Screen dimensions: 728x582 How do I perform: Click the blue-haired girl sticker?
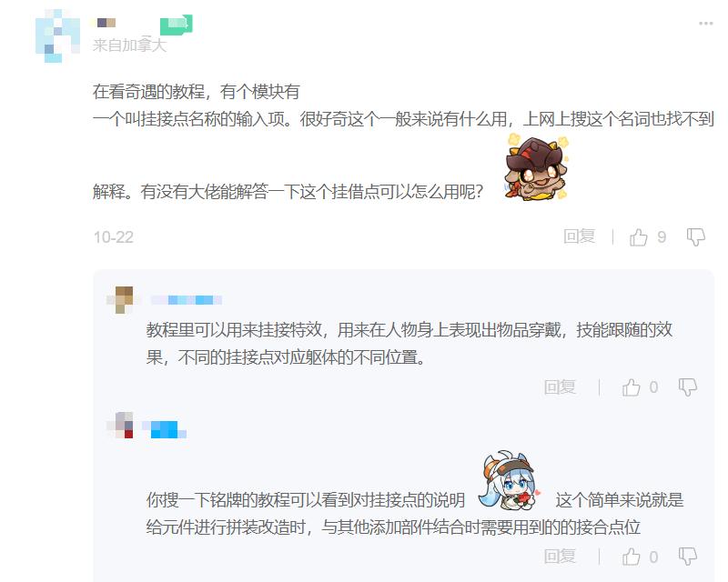click(x=510, y=481)
